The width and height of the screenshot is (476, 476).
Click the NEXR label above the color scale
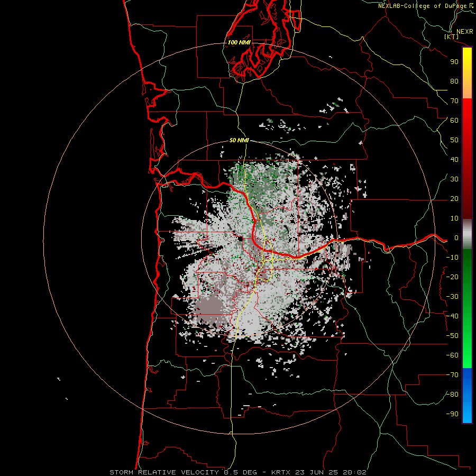[x=464, y=32]
